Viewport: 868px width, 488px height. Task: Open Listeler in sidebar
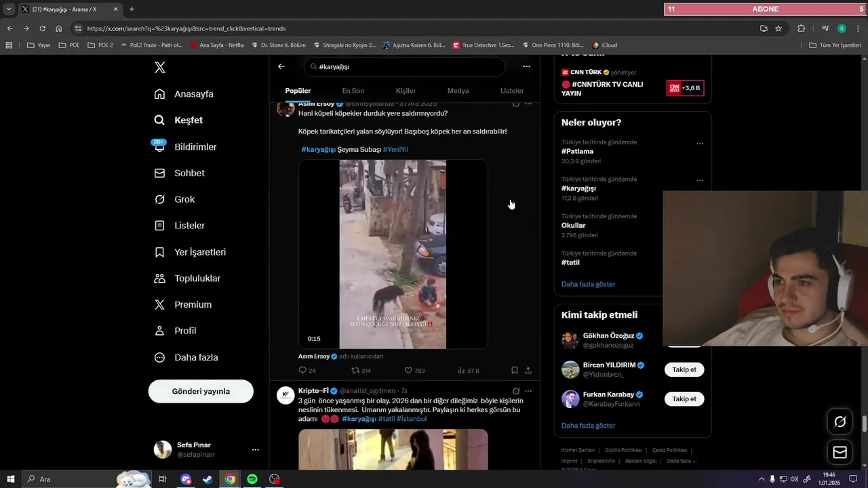[x=179, y=226]
